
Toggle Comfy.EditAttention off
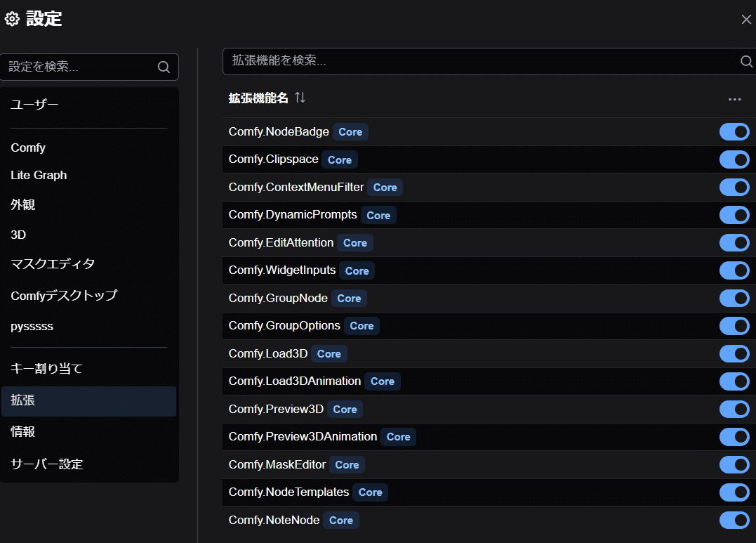(x=734, y=242)
